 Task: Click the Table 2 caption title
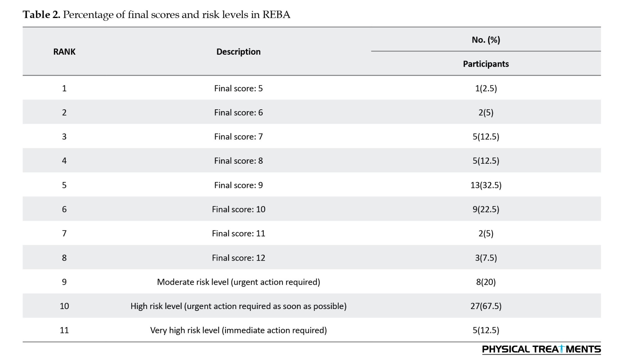[156, 15]
